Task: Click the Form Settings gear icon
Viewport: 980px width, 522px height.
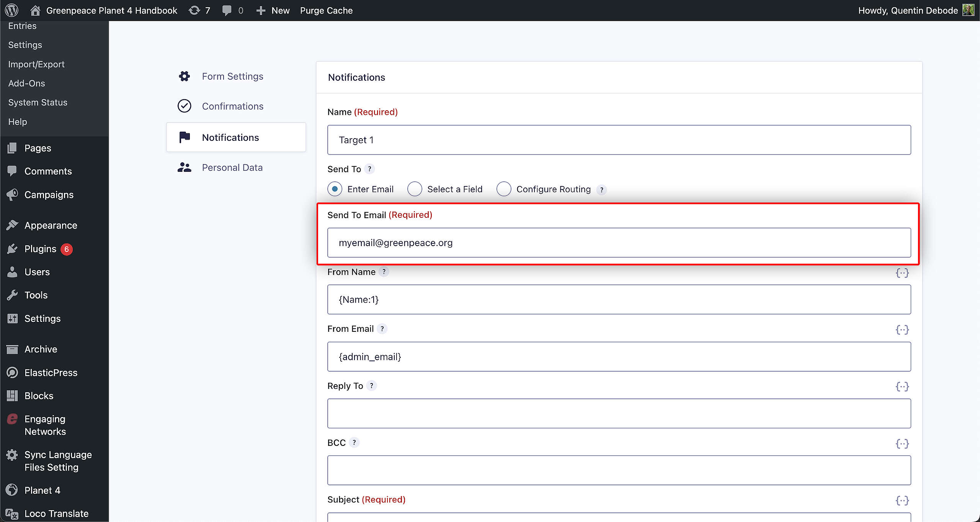Action: (185, 76)
